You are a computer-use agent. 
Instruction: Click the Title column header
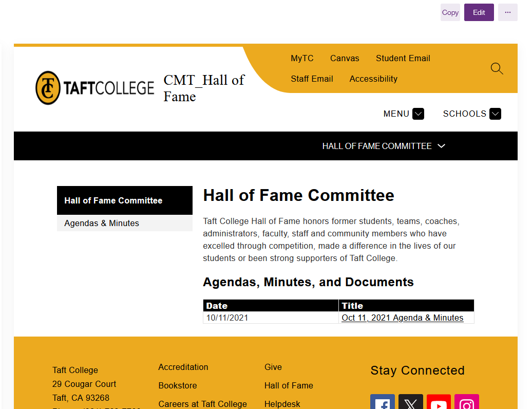coord(406,306)
